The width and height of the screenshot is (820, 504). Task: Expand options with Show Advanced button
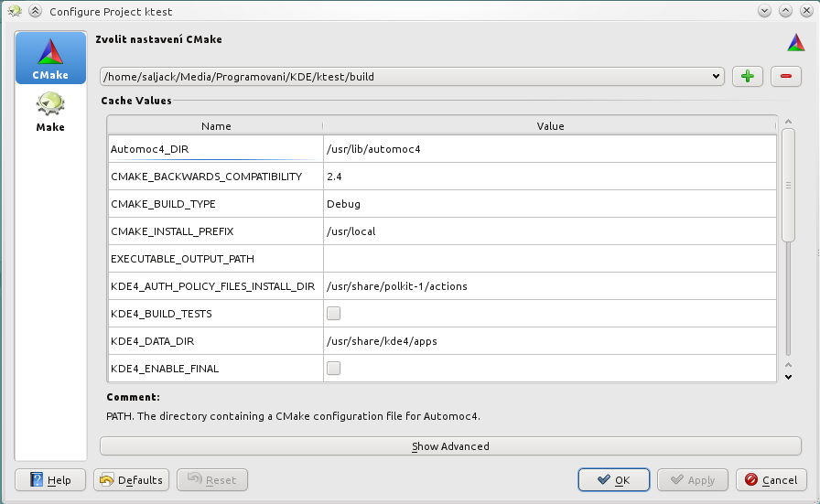(x=450, y=446)
